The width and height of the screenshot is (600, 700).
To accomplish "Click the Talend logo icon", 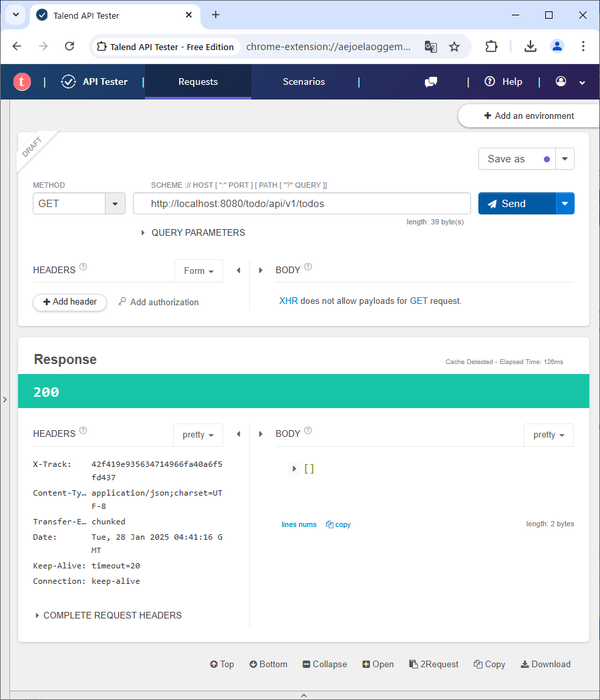I will (x=22, y=81).
